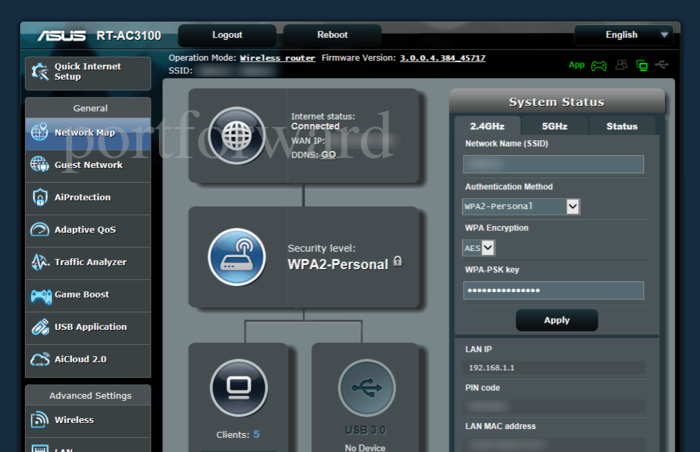This screenshot has height=452, width=700.
Task: Open Adaptive QoS menu item
Action: [x=88, y=230]
